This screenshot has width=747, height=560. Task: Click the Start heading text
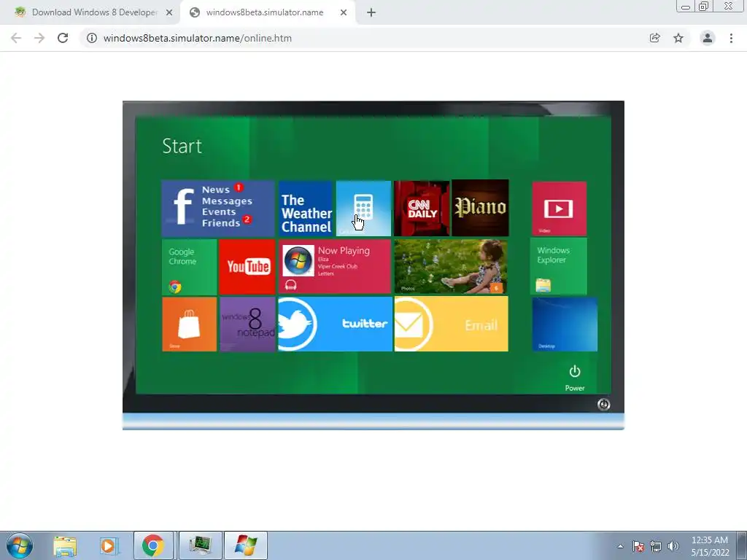coord(182,146)
